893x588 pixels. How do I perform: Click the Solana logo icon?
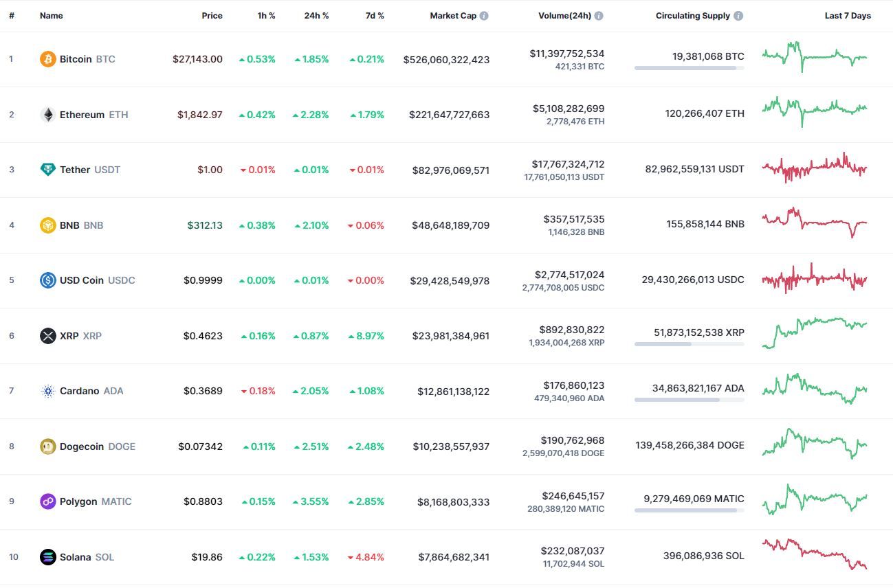click(x=47, y=557)
